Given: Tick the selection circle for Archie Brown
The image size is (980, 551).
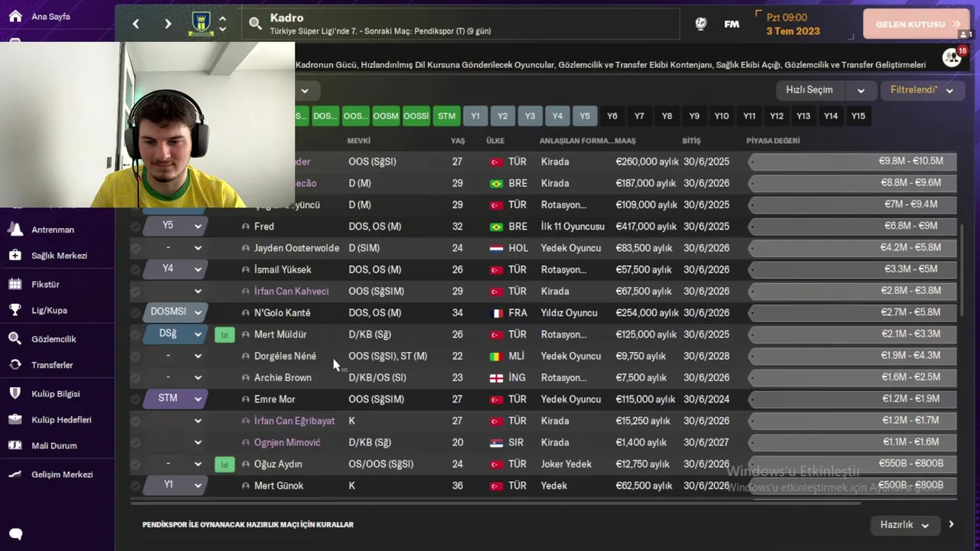Looking at the screenshot, I should pos(136,378).
